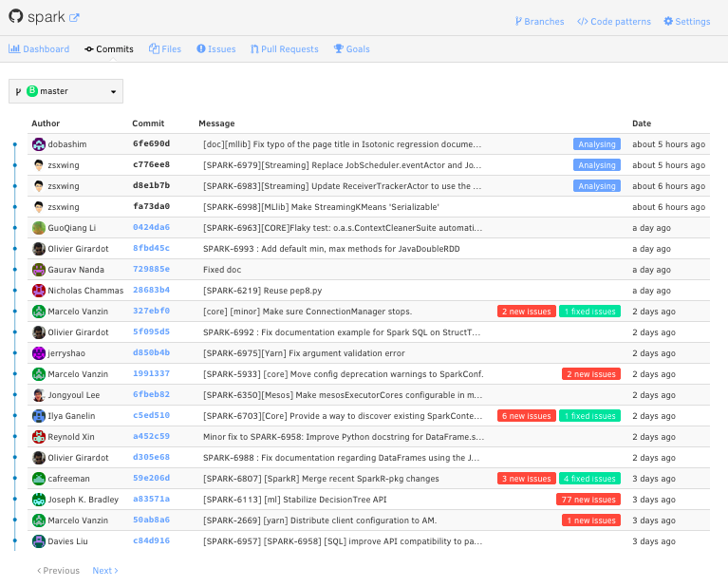Click Olivier Girardot's avatar on commit 8fbd45c
The width and height of the screenshot is (728, 587).
(x=39, y=249)
